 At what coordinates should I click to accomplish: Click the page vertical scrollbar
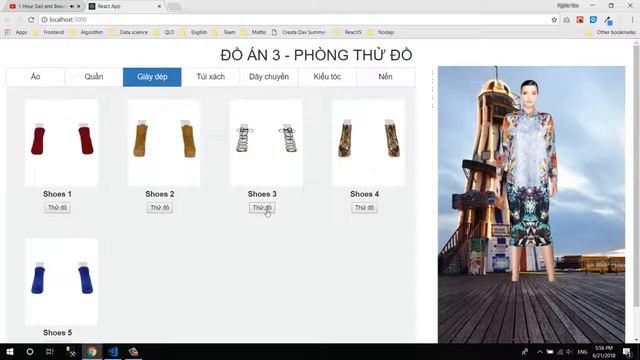[x=636, y=176]
